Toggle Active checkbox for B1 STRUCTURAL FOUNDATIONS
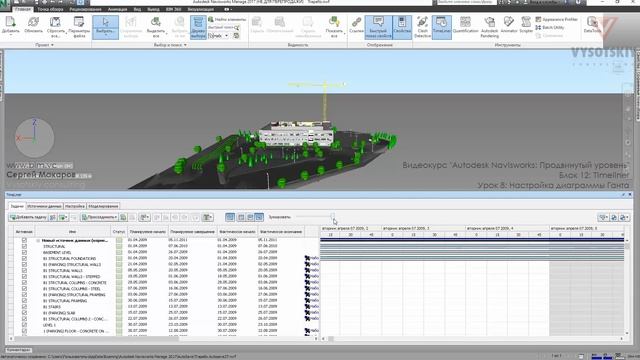This screenshot has height=360, width=640. click(24, 258)
